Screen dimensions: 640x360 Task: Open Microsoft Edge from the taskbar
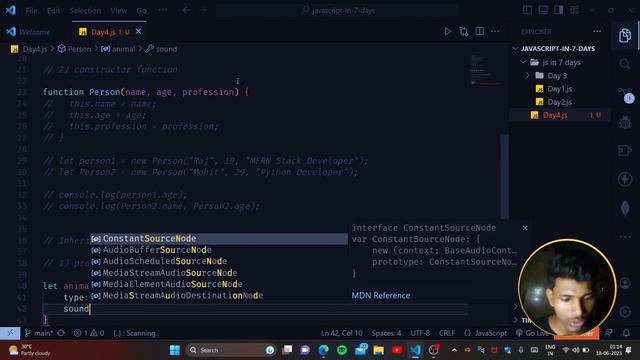point(324,350)
